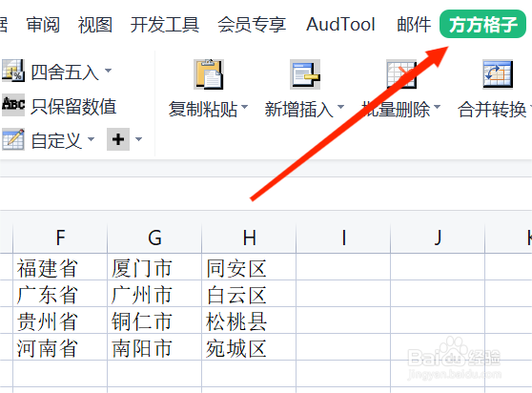Click the 批量删除 icon
Screen dimensions: 532x393
pyautogui.click(x=401, y=74)
